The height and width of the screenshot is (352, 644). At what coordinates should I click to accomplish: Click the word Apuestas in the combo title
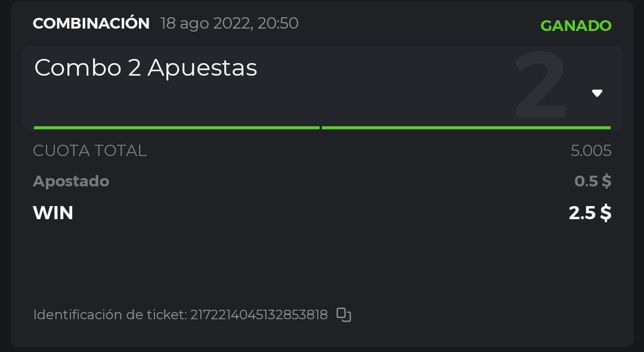(x=202, y=68)
